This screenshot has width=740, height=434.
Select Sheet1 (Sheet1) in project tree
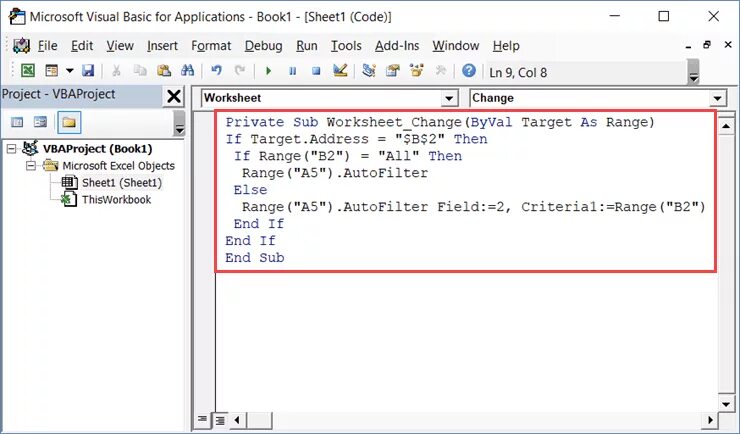tap(122, 183)
